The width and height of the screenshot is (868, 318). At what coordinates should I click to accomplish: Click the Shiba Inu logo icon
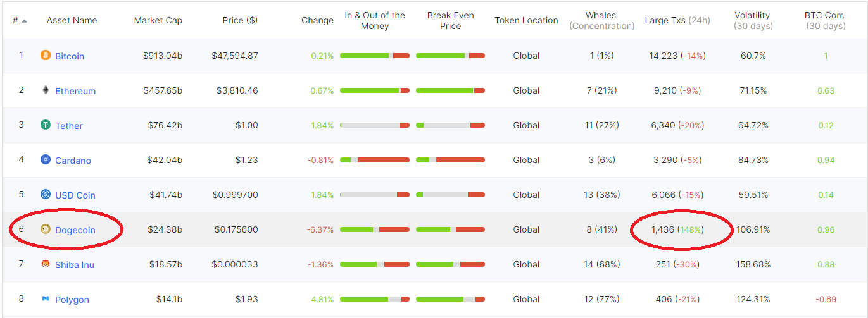coord(45,264)
